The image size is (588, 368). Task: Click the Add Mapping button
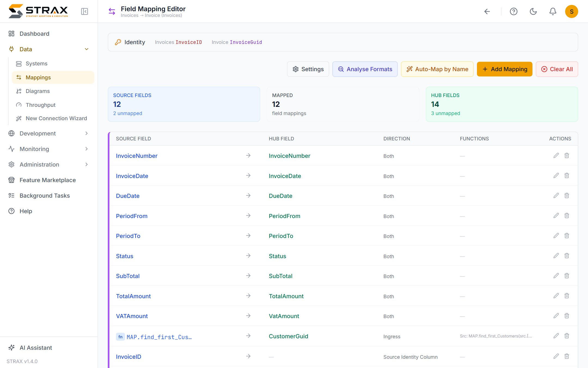pyautogui.click(x=504, y=69)
